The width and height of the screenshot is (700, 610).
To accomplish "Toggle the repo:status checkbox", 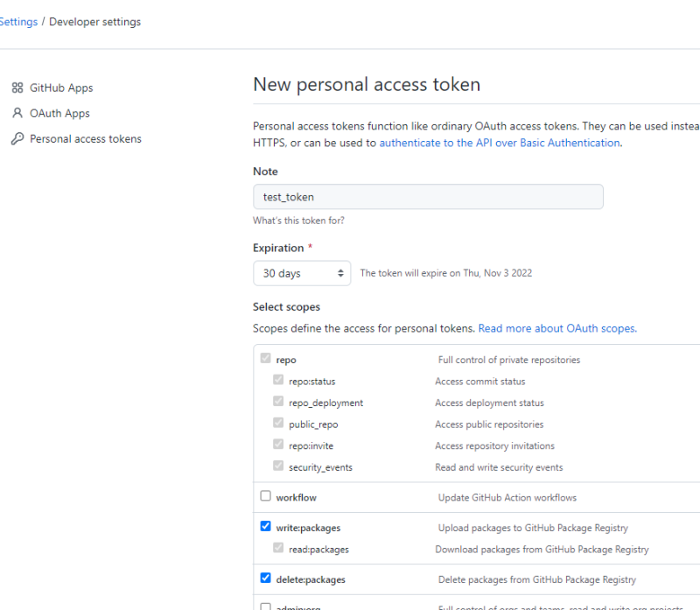I will 278,381.
